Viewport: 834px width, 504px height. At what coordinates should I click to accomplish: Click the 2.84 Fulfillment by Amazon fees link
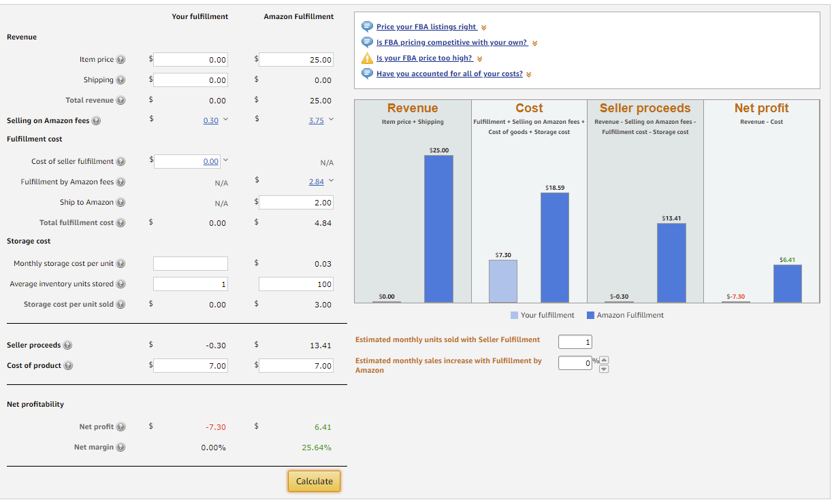316,182
